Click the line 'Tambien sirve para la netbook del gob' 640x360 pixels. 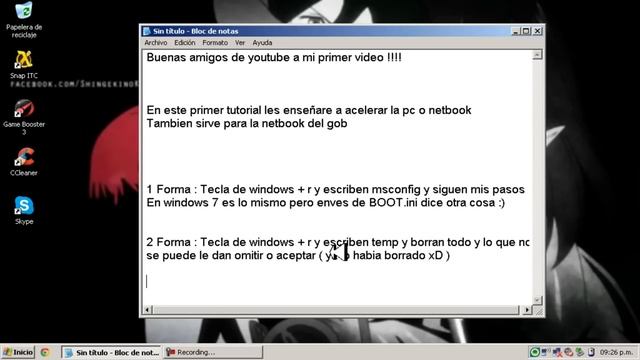tap(247, 123)
